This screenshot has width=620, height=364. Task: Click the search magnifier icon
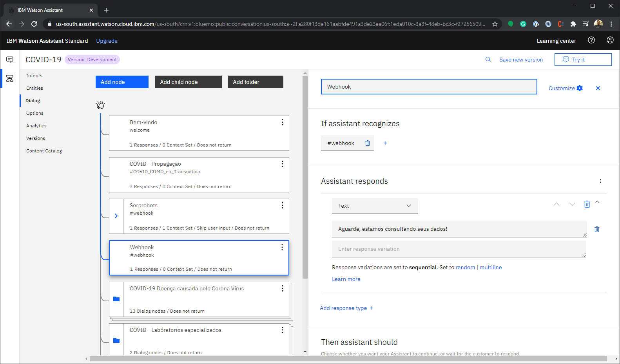point(488,60)
